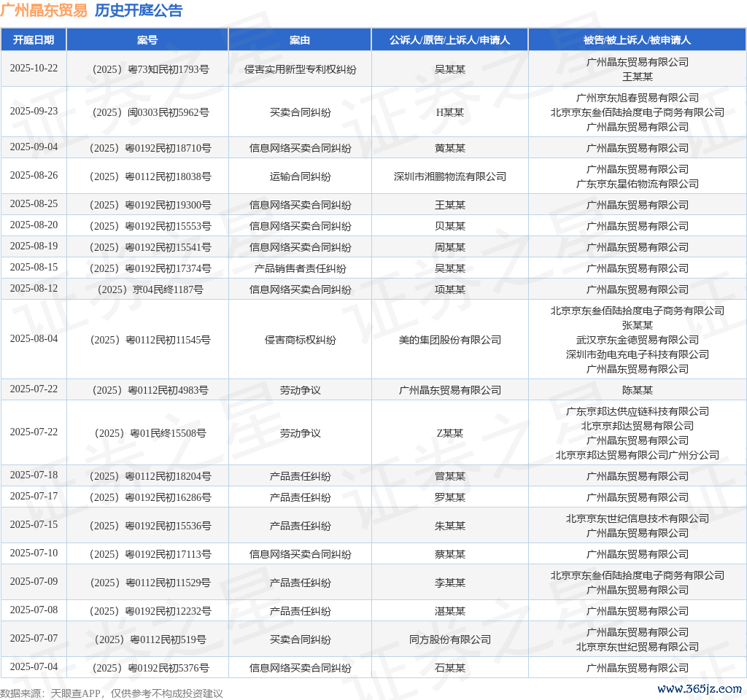747x700 pixels.
Task: Click the 开庭日期 column header
Action: 34,40
